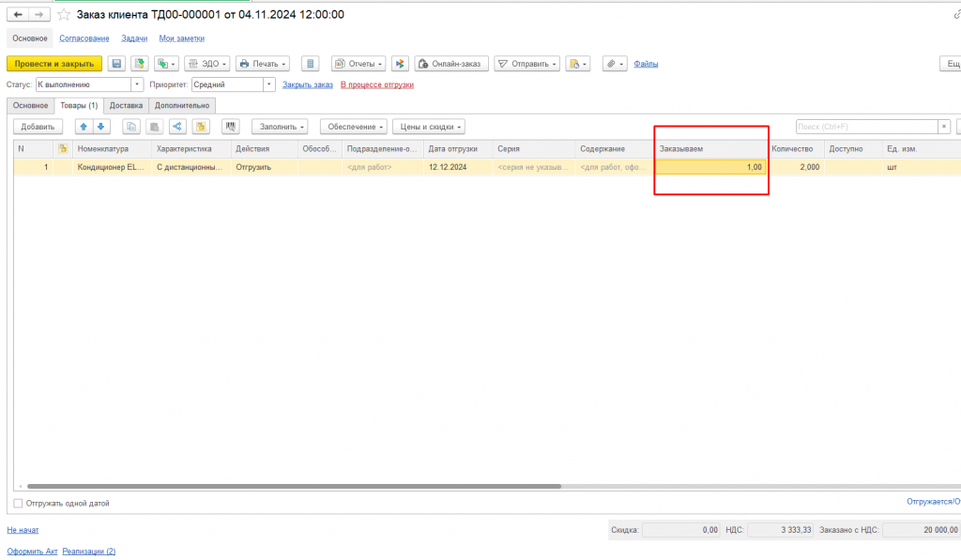Click the Приоритет field Средний
961x560 pixels.
[x=227, y=84]
